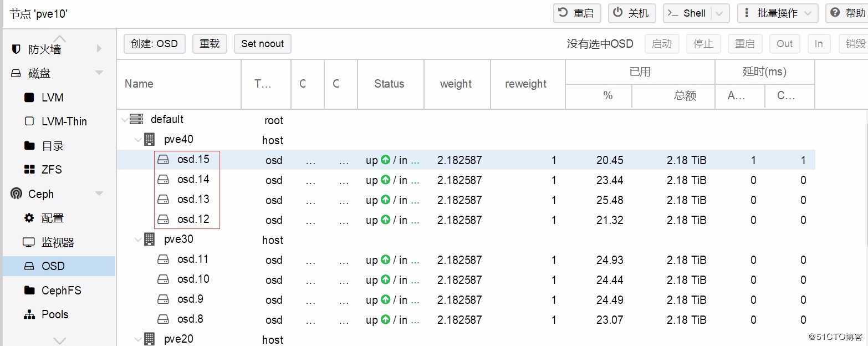Click the shield icon beside 防火墙
The height and width of the screenshot is (346, 868).
pos(16,49)
